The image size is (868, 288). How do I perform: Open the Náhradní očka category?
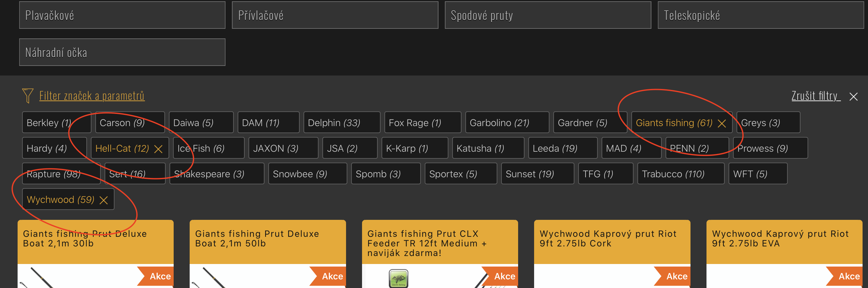pos(122,52)
